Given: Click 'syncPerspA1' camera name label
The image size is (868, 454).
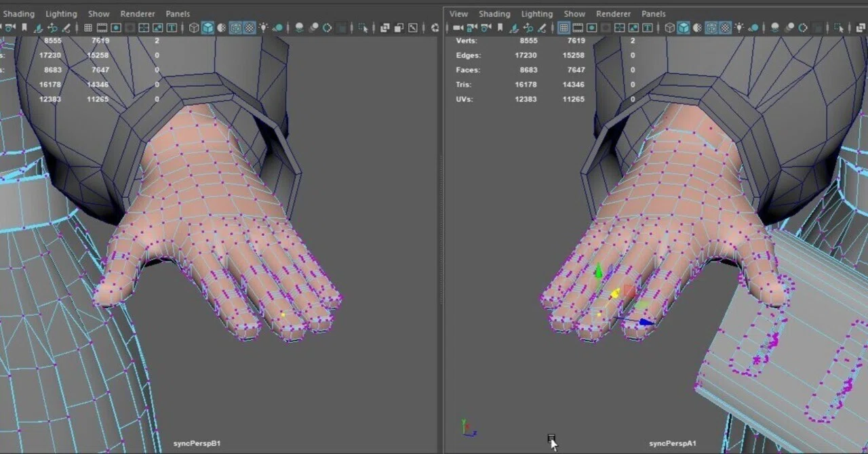Looking at the screenshot, I should tap(673, 443).
